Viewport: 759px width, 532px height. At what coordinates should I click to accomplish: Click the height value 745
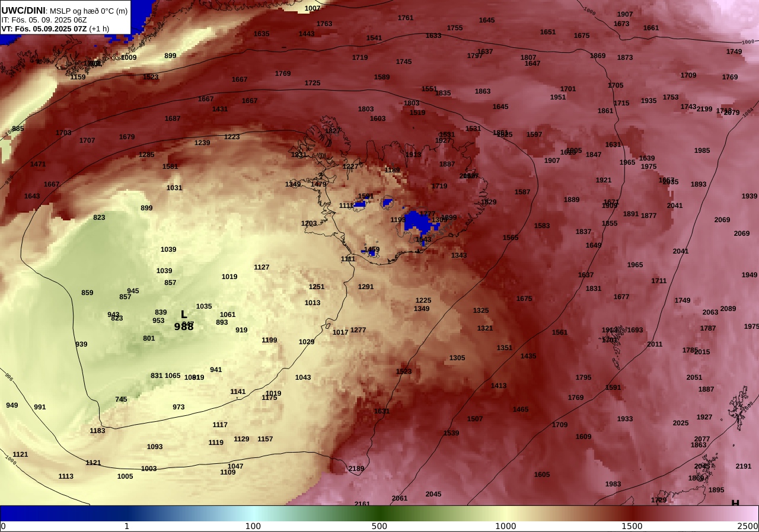pos(121,399)
